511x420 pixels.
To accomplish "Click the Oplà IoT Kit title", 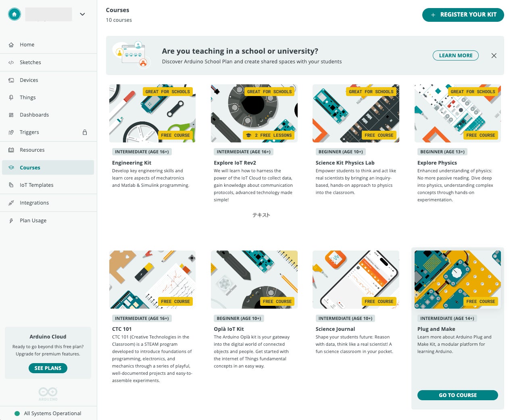I will (x=229, y=329).
